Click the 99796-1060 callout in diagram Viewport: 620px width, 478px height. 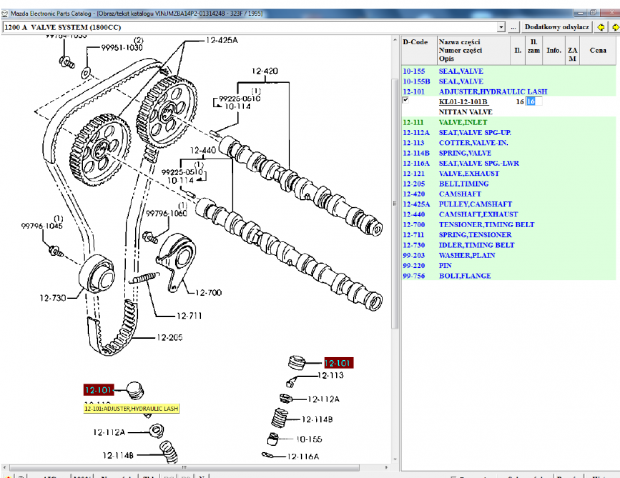point(166,213)
